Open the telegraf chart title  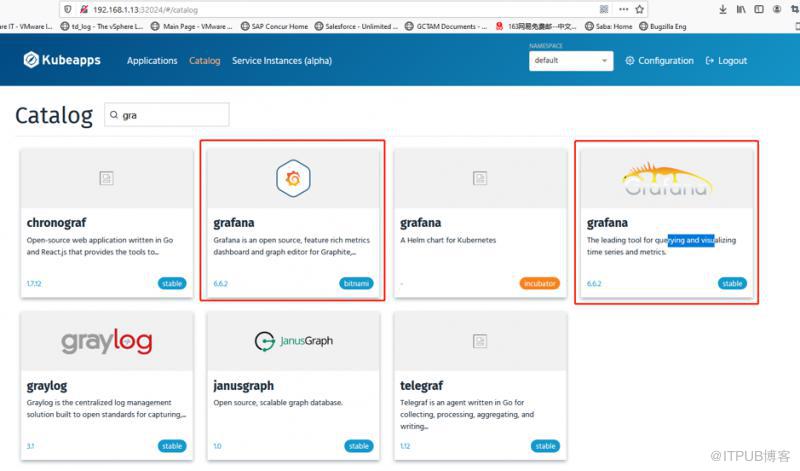[x=421, y=385]
